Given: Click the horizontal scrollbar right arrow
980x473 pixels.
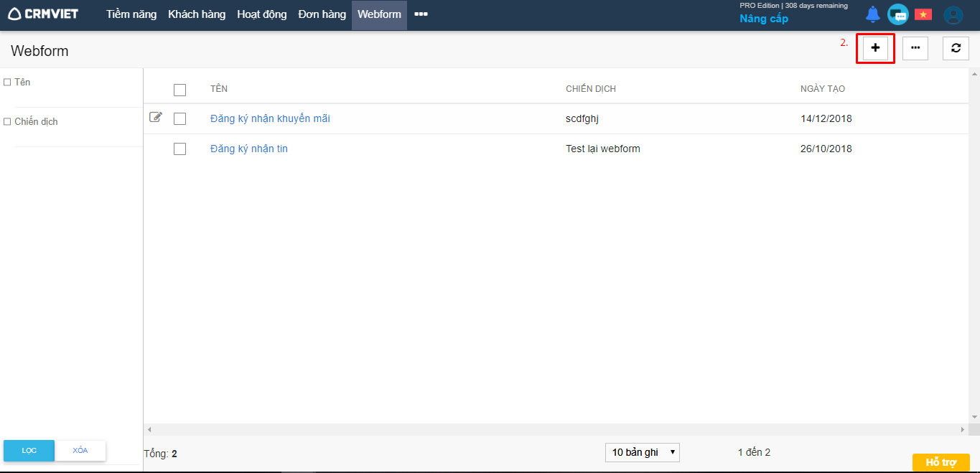Looking at the screenshot, I should (x=963, y=429).
